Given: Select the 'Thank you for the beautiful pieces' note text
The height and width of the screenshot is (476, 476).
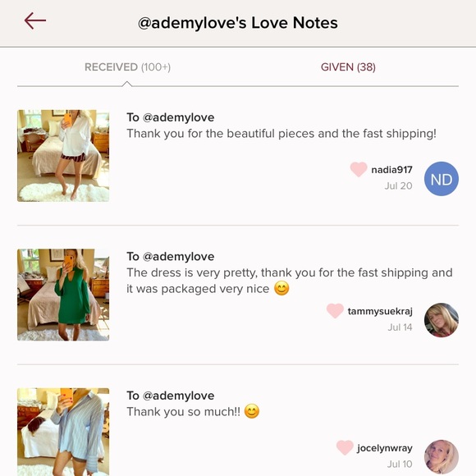Looking at the screenshot, I should (x=281, y=134).
